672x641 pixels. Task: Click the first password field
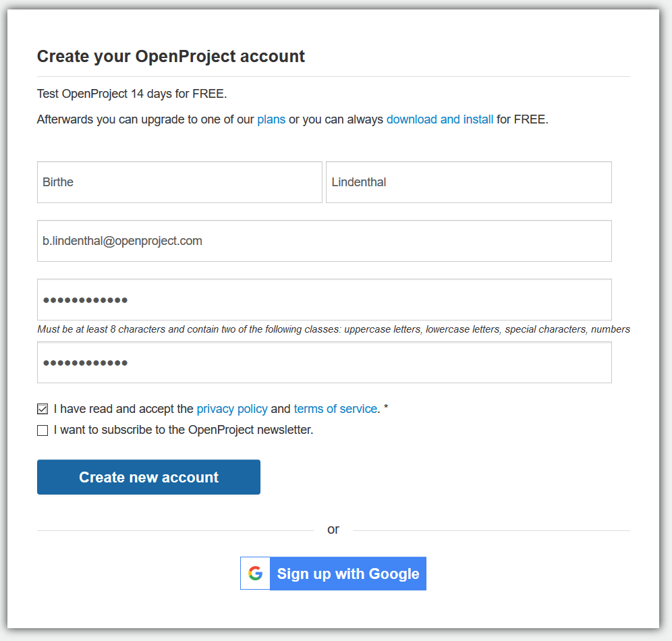[x=324, y=300]
